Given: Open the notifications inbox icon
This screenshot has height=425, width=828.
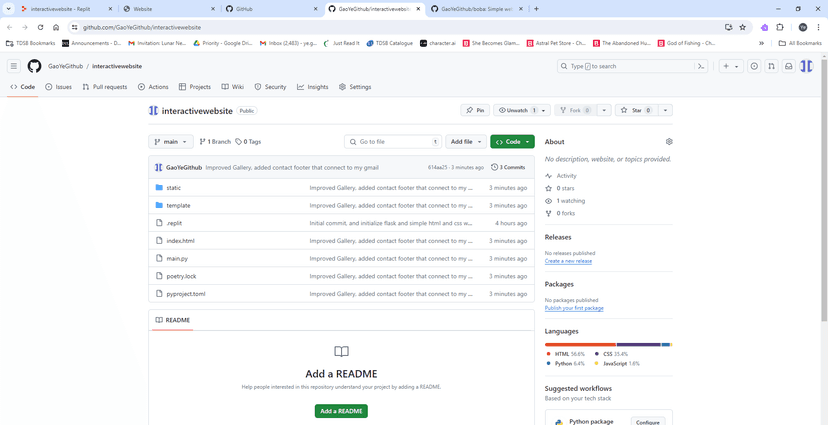Looking at the screenshot, I should tap(788, 66).
